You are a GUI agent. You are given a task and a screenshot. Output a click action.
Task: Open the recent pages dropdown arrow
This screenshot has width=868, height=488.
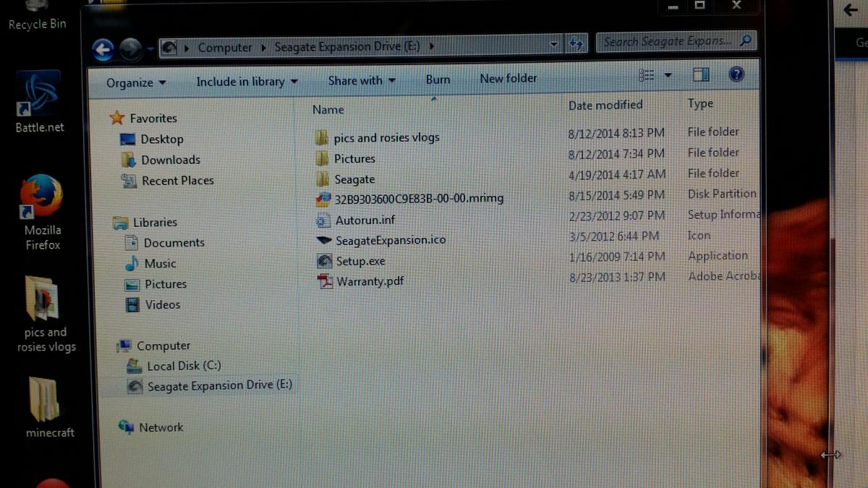pyautogui.click(x=150, y=49)
